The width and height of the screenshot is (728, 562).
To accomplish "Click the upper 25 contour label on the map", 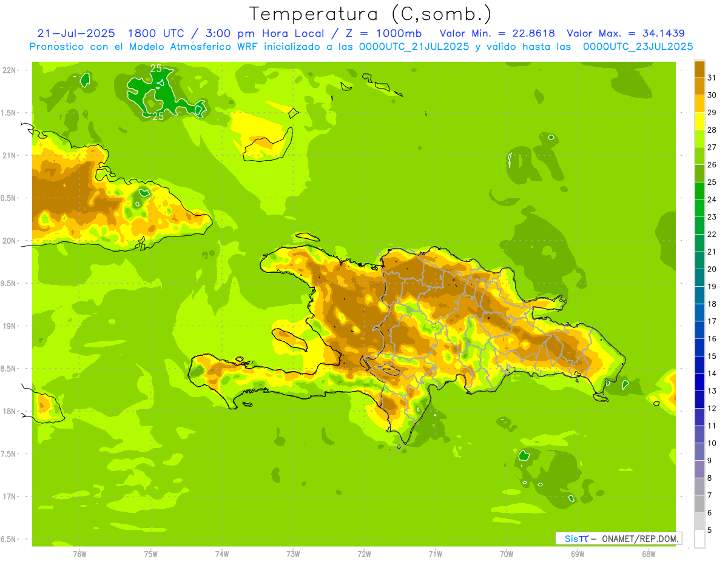I will tap(156, 69).
